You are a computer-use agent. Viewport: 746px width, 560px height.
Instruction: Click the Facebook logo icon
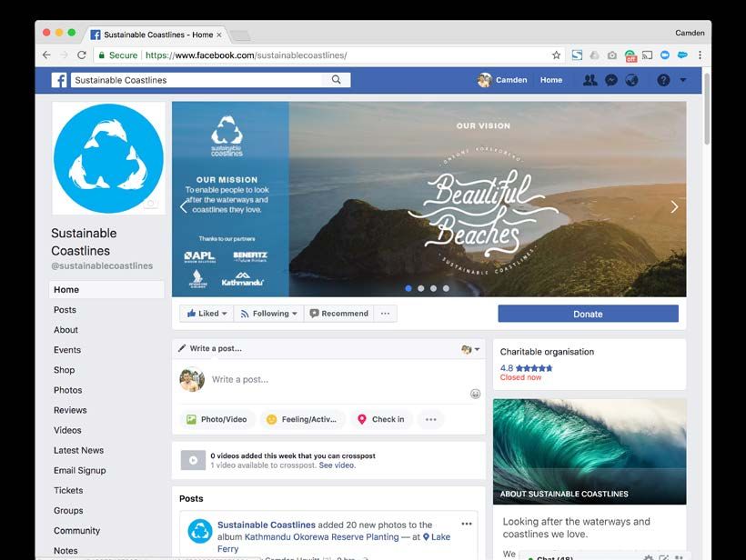point(59,80)
